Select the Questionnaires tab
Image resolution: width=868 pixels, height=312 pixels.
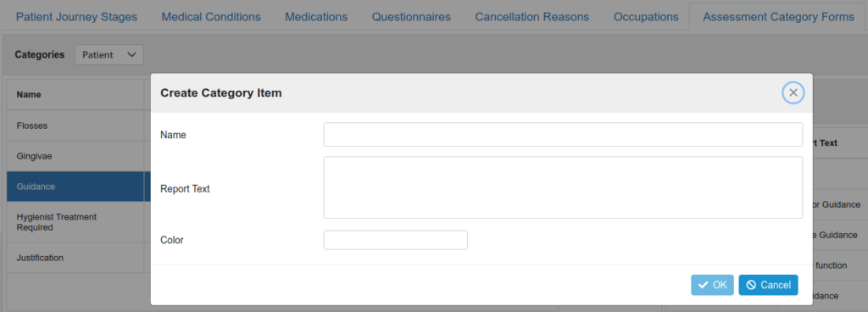coord(411,17)
